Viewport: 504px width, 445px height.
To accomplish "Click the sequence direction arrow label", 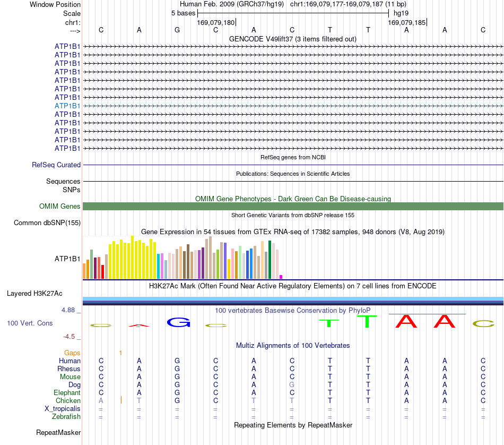I will (75, 31).
